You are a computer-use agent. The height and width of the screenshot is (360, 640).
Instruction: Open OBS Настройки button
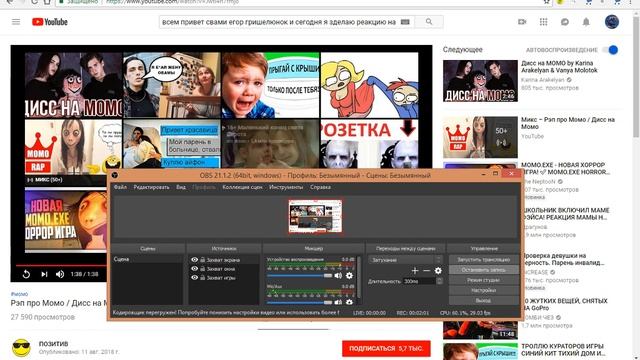(x=484, y=290)
